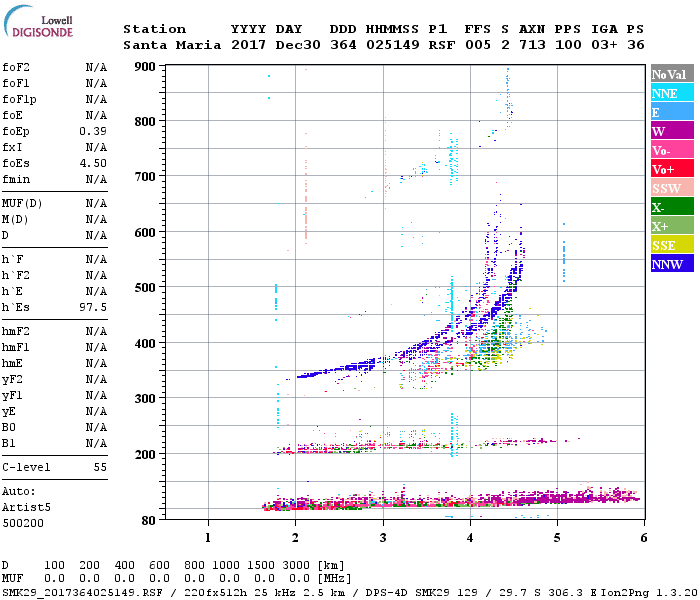Click the MUF(D) parameter label

coord(22,204)
